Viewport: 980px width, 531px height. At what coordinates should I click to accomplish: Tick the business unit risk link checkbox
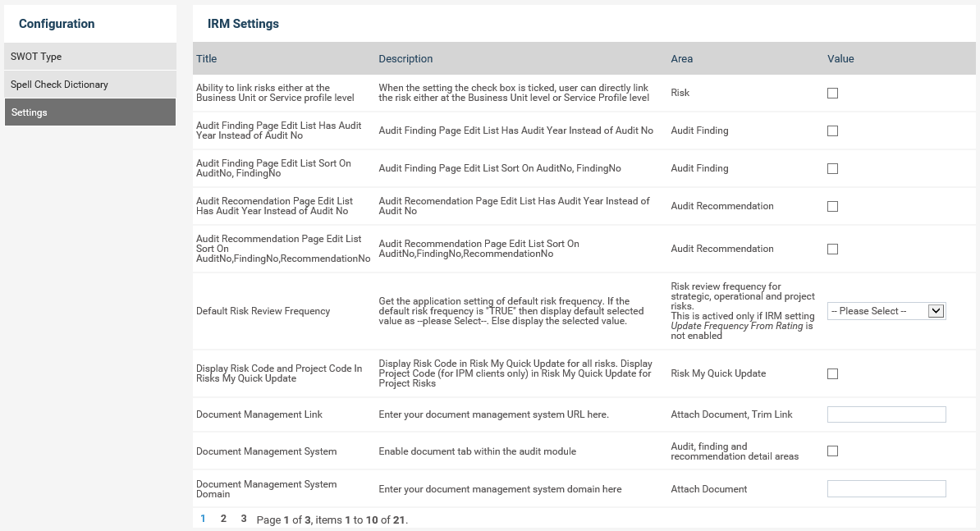[x=832, y=94]
